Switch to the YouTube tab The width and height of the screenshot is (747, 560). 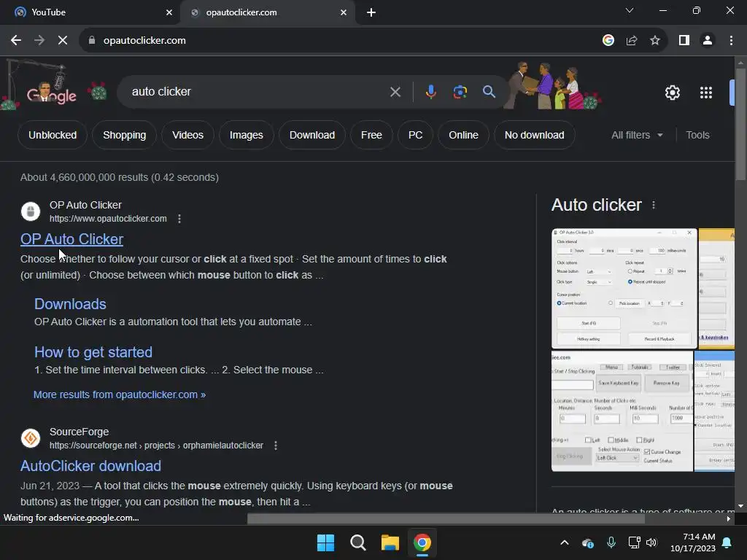[x=90, y=12]
